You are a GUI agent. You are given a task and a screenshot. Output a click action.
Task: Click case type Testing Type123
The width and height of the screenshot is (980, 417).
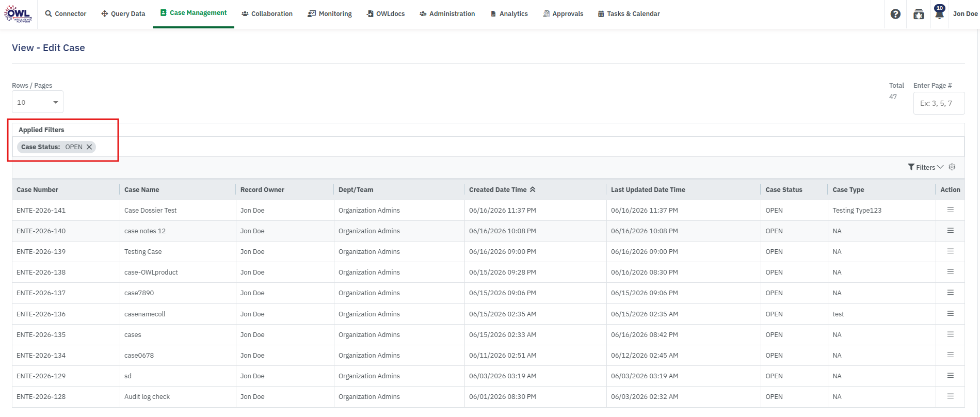[857, 211]
